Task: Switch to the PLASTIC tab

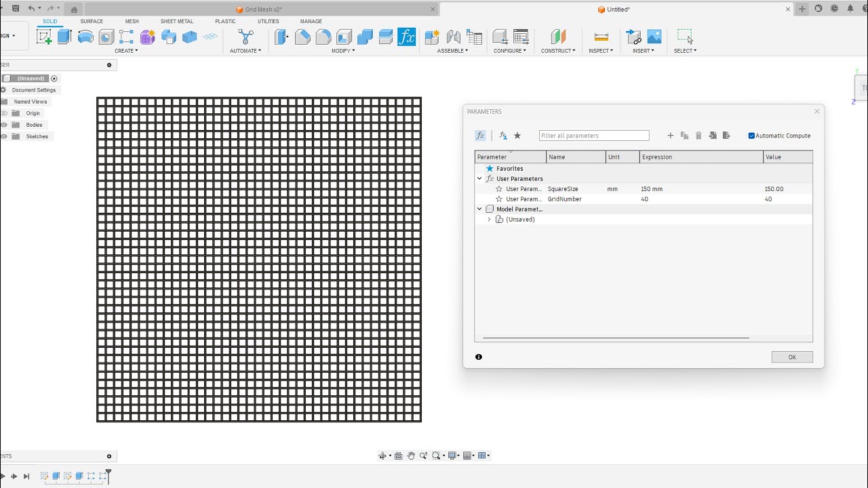Action: [x=225, y=21]
